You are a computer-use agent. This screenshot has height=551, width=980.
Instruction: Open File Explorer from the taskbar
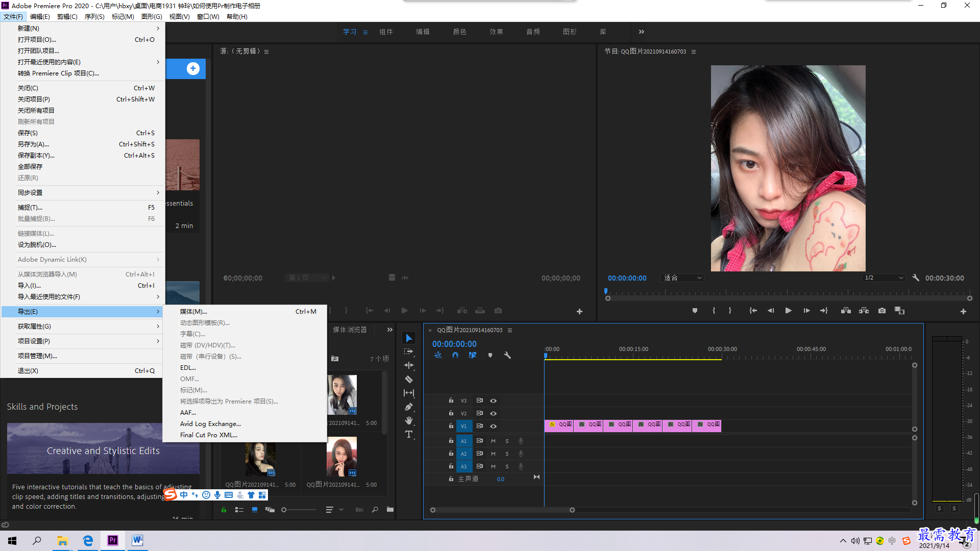coord(63,540)
